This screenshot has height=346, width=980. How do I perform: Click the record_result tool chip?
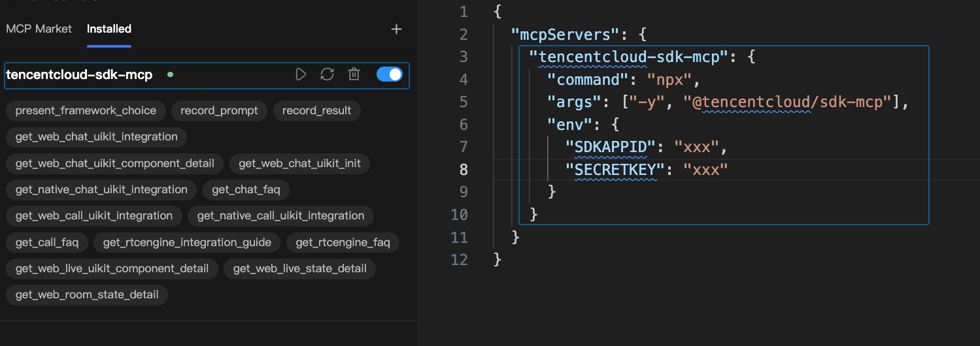click(x=317, y=110)
